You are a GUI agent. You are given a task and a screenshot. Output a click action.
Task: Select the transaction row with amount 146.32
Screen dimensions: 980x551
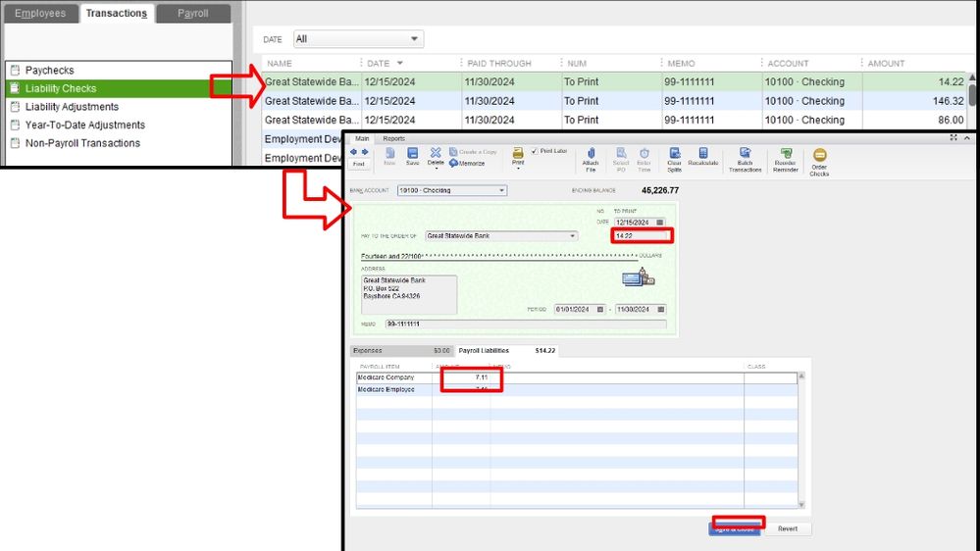click(615, 101)
